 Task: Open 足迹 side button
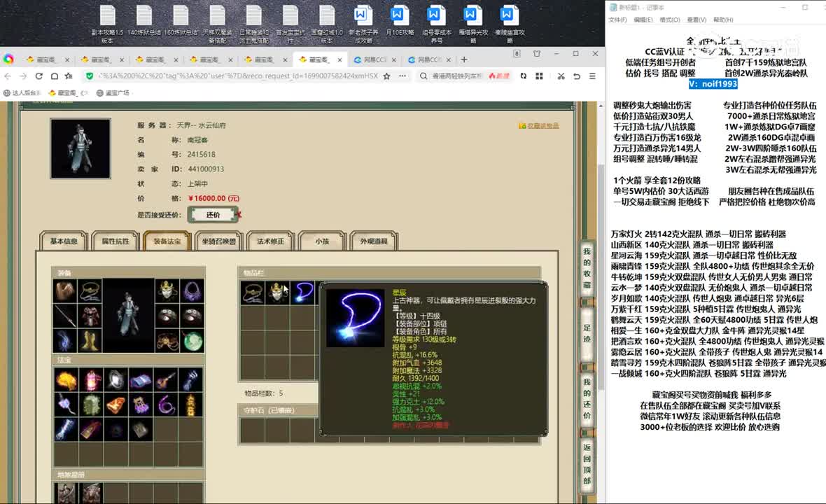pos(587,333)
